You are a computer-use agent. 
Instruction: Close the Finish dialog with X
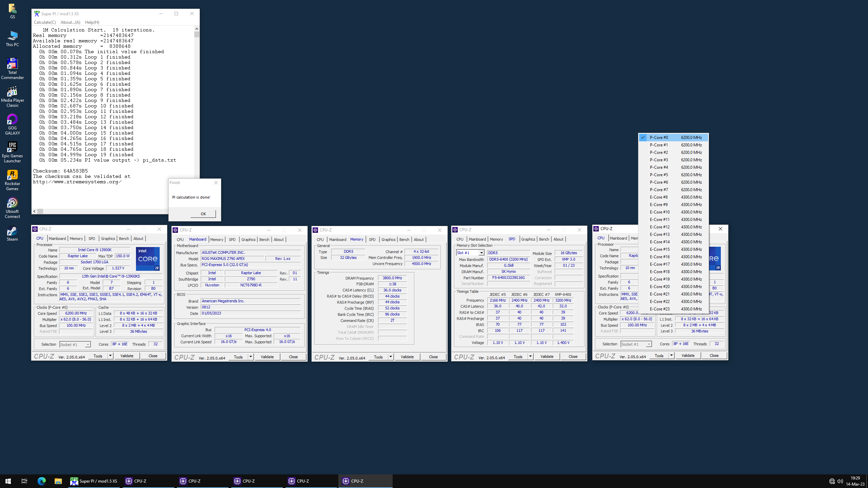point(216,183)
